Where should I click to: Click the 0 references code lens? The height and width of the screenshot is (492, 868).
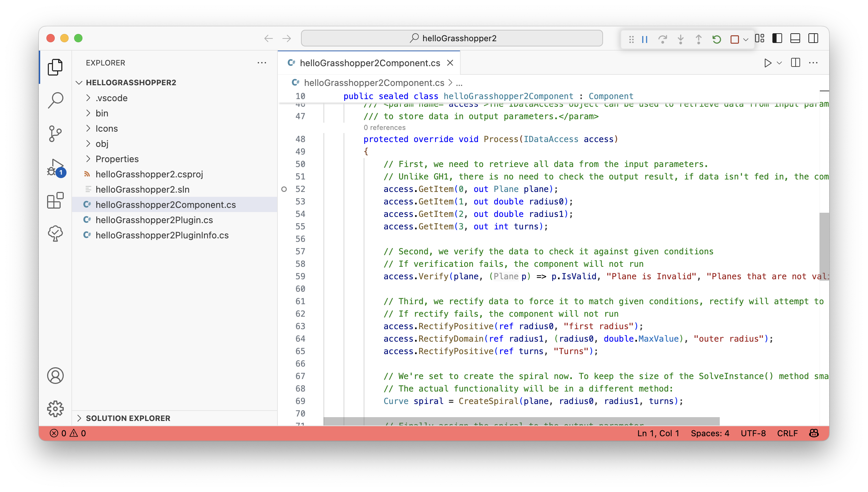tap(384, 128)
